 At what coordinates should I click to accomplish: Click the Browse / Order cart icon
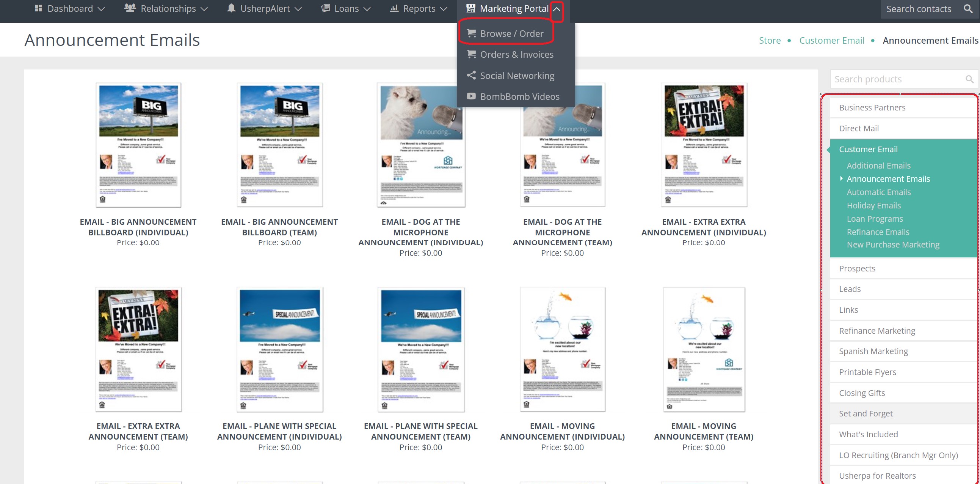click(x=471, y=33)
